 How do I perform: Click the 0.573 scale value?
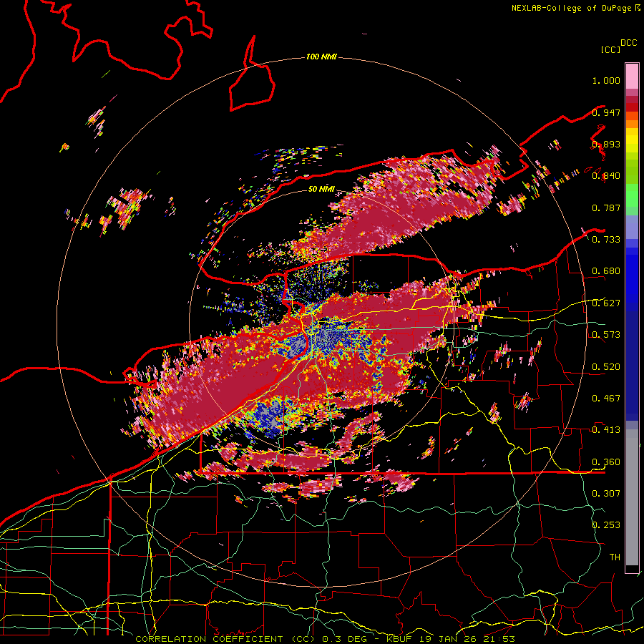tap(606, 335)
